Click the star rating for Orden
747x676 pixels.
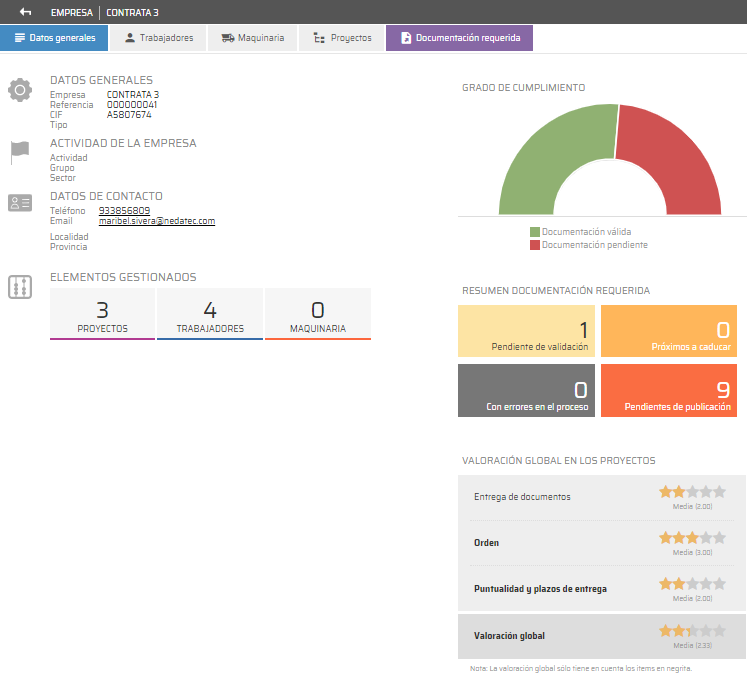692,538
